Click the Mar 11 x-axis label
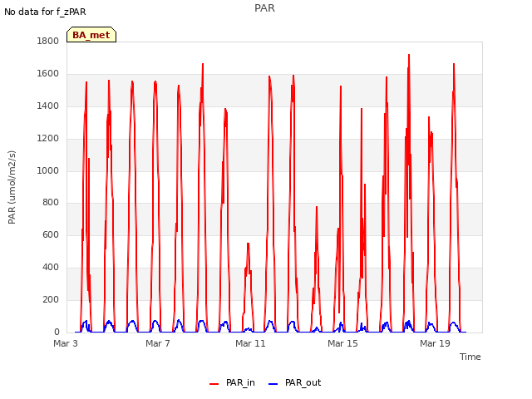The width and height of the screenshot is (532, 399). (250, 343)
